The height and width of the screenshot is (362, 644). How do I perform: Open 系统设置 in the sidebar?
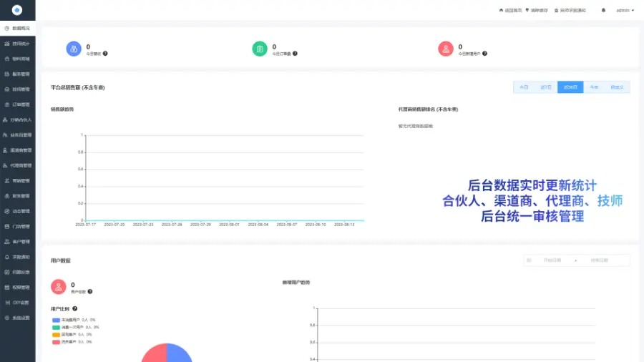click(x=20, y=318)
